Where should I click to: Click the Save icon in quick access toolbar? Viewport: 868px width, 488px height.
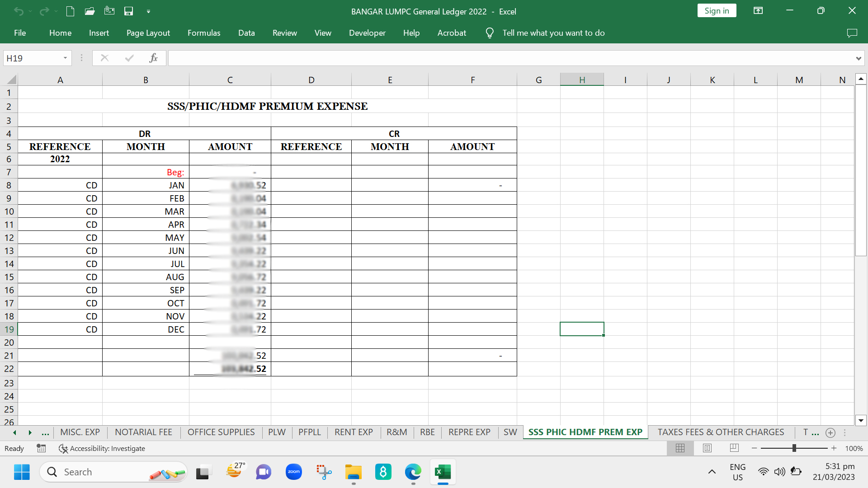coord(129,11)
